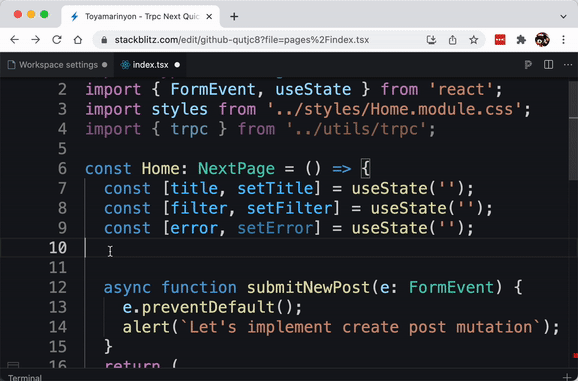Image resolution: width=578 pixels, height=381 pixels.
Task: Click 'preventDefault' on line 13
Action: (x=208, y=307)
